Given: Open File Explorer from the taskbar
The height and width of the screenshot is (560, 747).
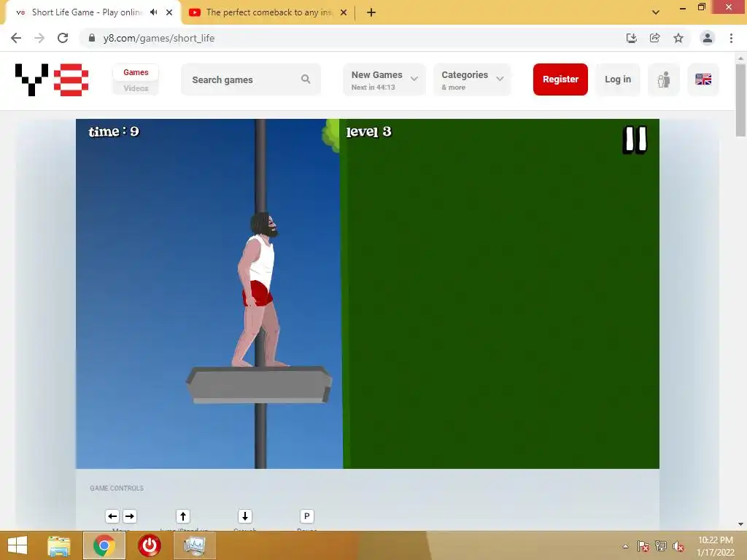Looking at the screenshot, I should [59, 545].
